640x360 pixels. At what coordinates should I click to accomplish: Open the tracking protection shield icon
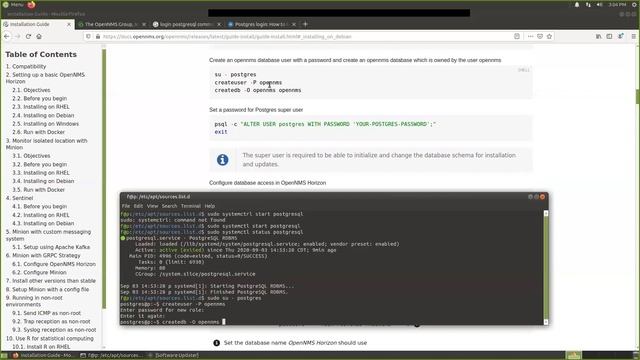[x=89, y=36]
